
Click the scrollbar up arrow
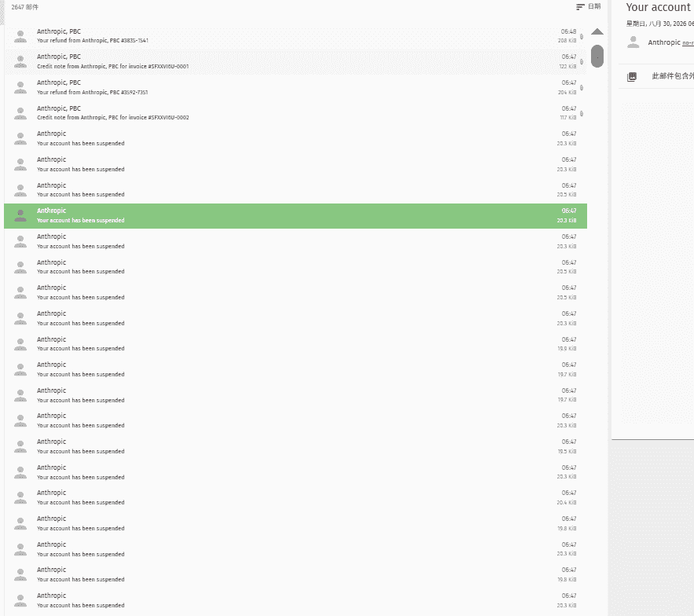pos(597,31)
